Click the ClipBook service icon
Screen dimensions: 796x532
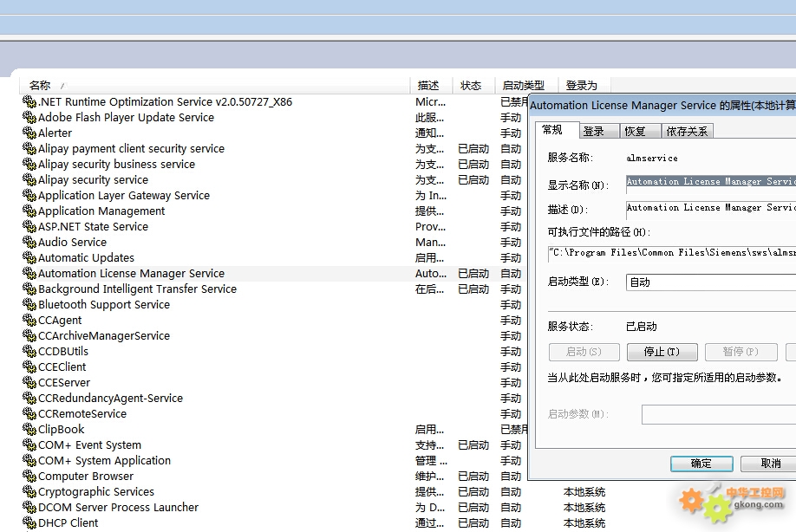click(29, 429)
